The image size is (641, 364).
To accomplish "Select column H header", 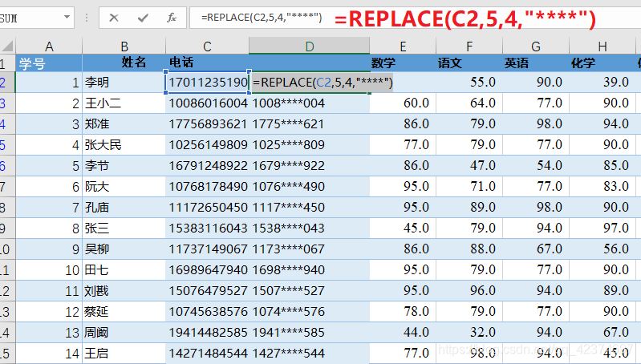I will (602, 47).
